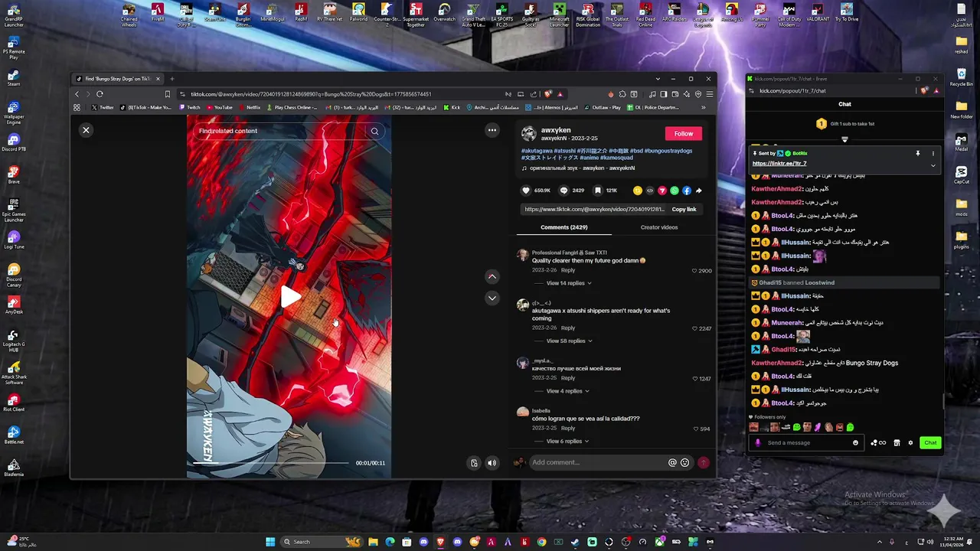Viewport: 980px width, 551px height.
Task: Open Netflix bookmark
Action: [249, 107]
